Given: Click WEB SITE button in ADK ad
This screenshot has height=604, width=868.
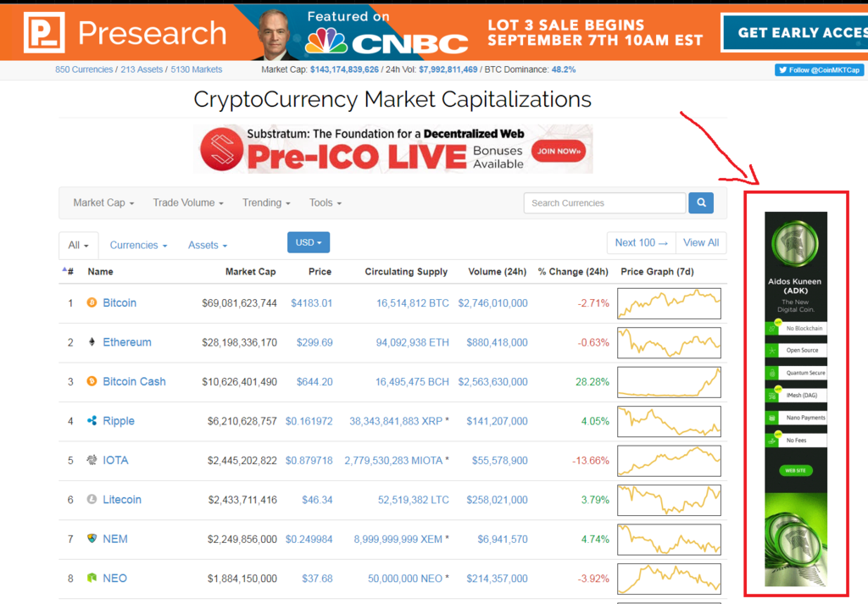Looking at the screenshot, I should 795,471.
